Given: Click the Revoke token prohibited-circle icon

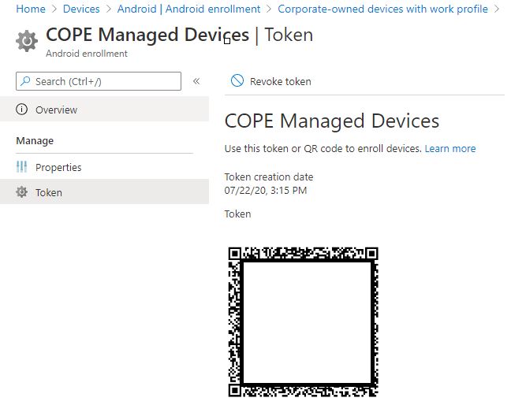Looking at the screenshot, I should click(x=237, y=80).
